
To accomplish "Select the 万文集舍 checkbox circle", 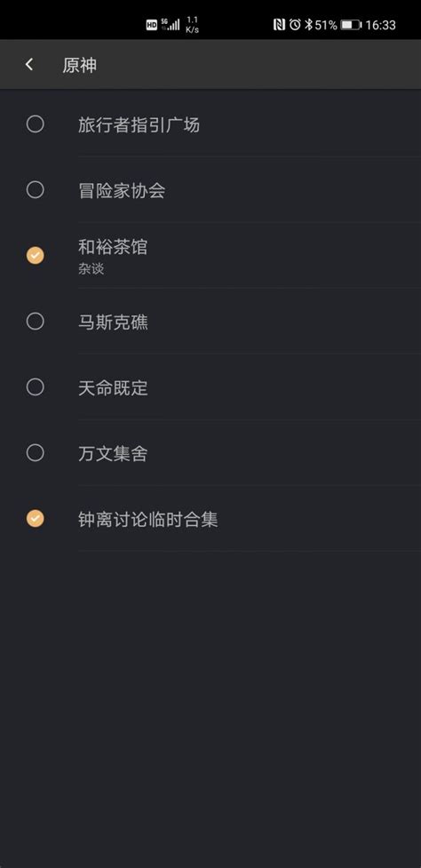I will 36,453.
